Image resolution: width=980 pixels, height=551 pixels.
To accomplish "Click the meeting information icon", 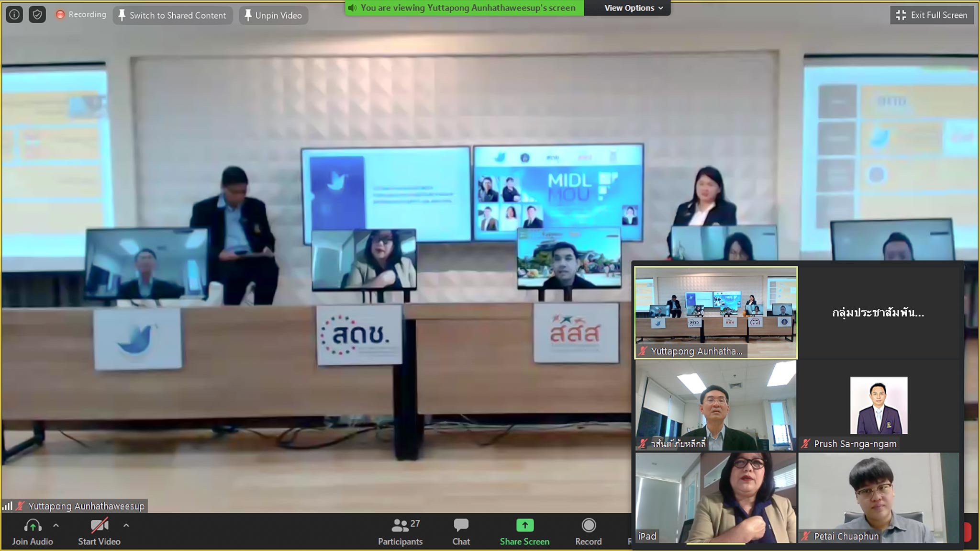I will tap(14, 14).
